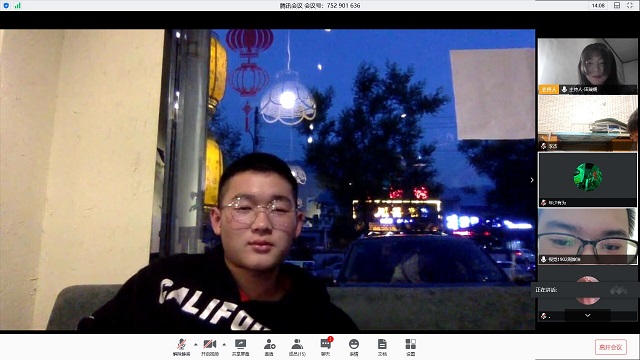Screen dimensions: 640x360
Task: Open chat with unread badge
Action: [x=326, y=347]
